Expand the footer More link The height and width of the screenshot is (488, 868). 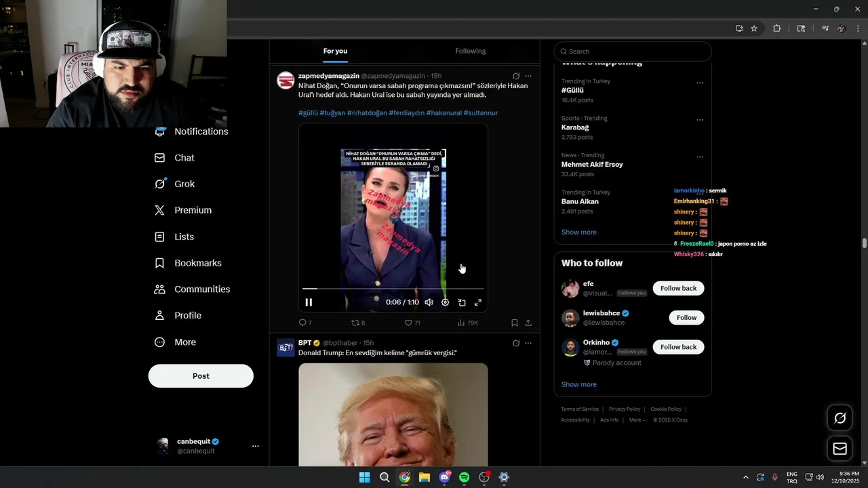[x=637, y=420]
